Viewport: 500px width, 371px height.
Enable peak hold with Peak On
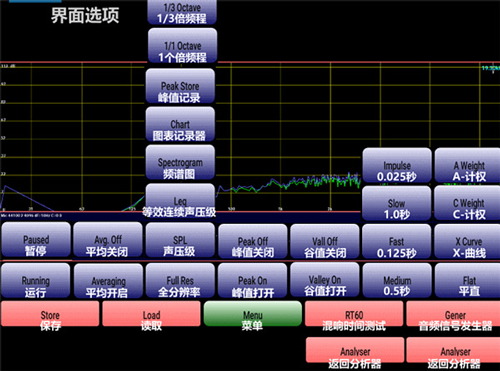(x=252, y=281)
